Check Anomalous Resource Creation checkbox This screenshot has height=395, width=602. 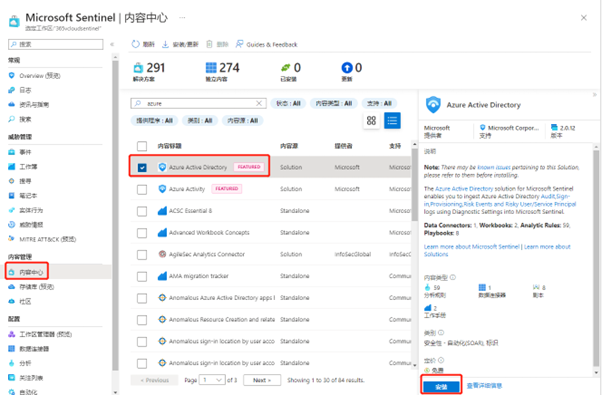142,320
